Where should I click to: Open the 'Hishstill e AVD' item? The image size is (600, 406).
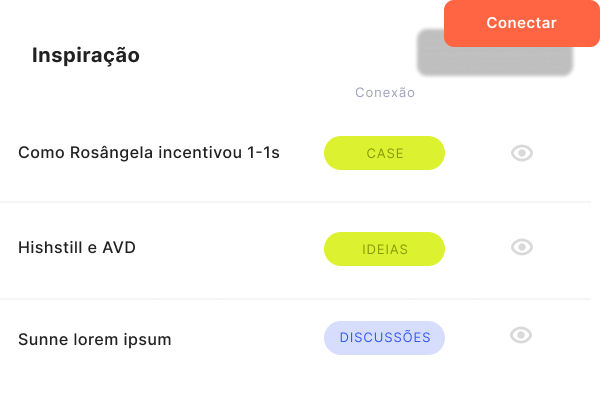(x=77, y=248)
